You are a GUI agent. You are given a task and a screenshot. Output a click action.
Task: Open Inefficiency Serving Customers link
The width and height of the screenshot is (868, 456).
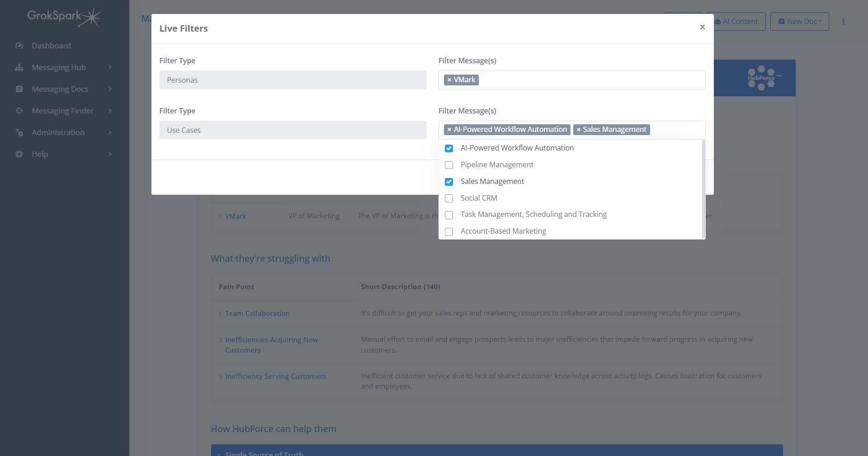(275, 376)
